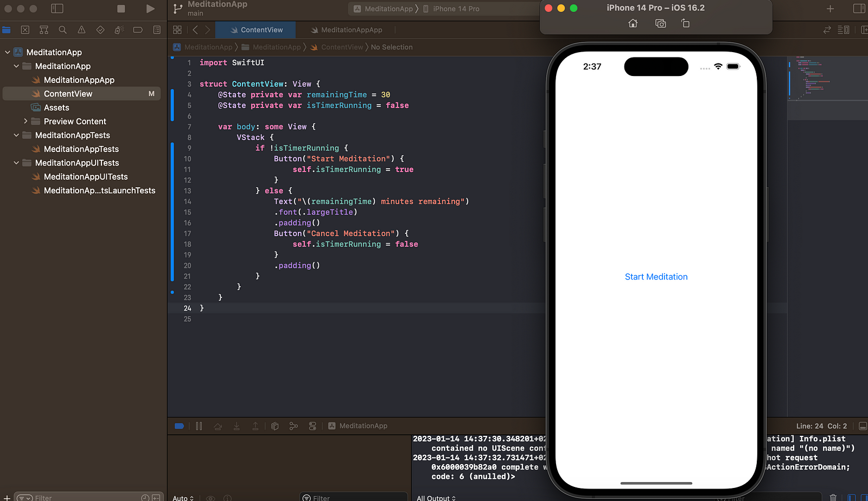Viewport: 868px width, 501px height.
Task: Take a simulator screenshot with camera icon
Action: pos(660,23)
